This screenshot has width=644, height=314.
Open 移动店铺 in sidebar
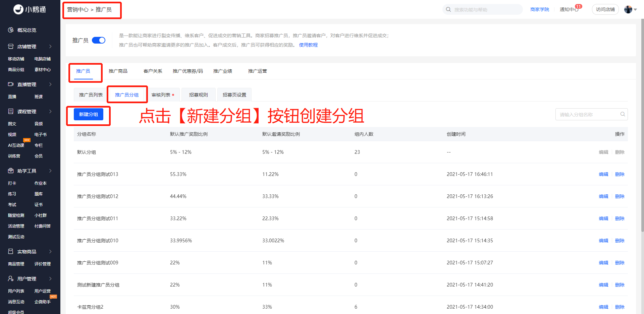tap(16, 59)
